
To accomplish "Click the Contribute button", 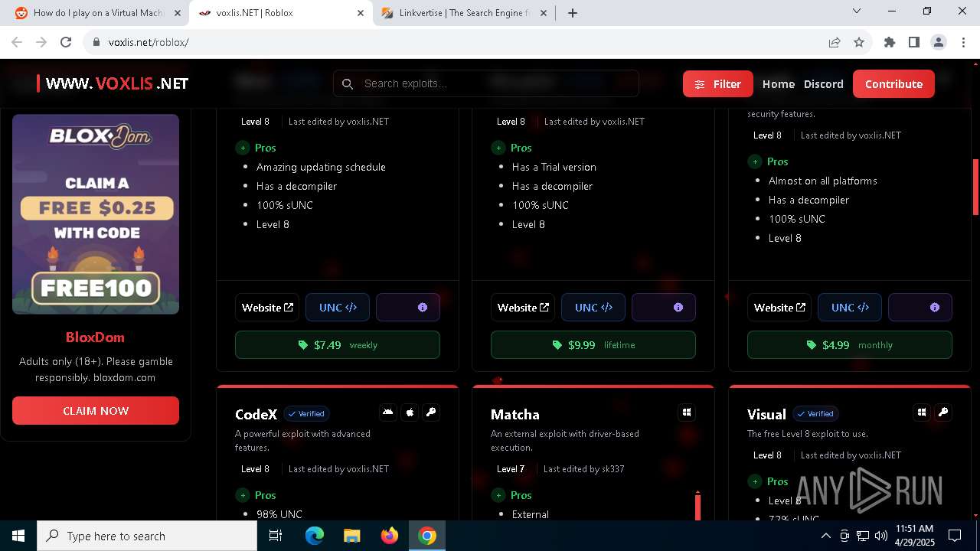I will [x=893, y=84].
